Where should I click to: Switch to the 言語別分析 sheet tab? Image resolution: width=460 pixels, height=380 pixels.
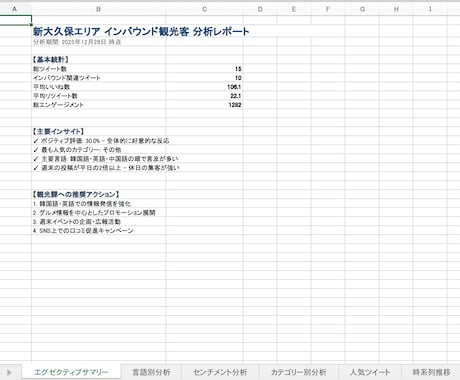151,372
